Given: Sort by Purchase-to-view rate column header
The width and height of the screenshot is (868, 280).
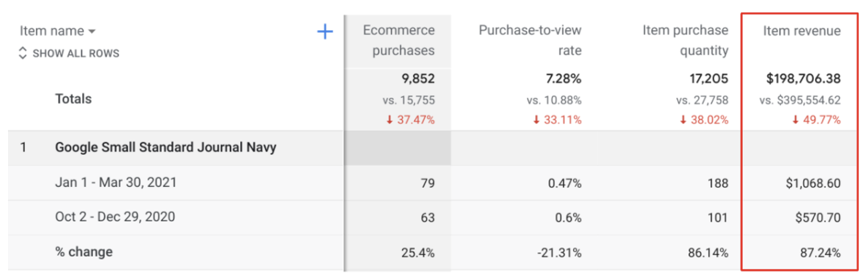Looking at the screenshot, I should [530, 40].
